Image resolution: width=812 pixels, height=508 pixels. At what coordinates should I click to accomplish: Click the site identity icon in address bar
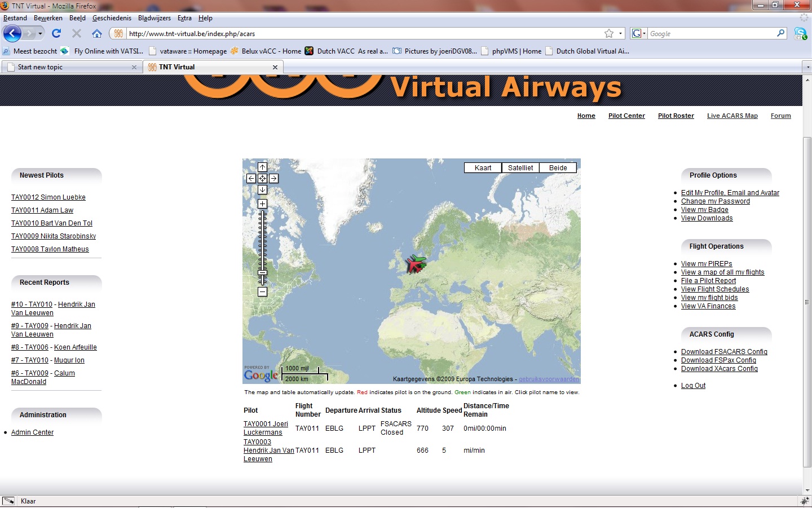tap(118, 33)
